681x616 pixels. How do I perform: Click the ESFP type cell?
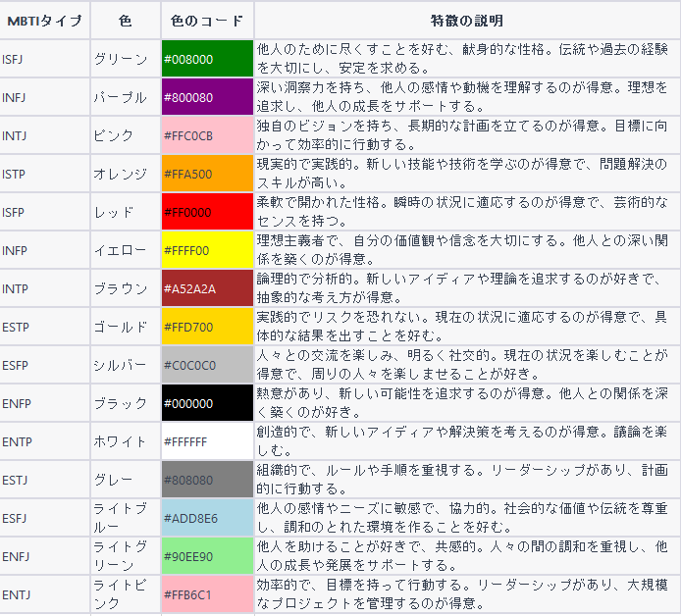pyautogui.click(x=45, y=365)
